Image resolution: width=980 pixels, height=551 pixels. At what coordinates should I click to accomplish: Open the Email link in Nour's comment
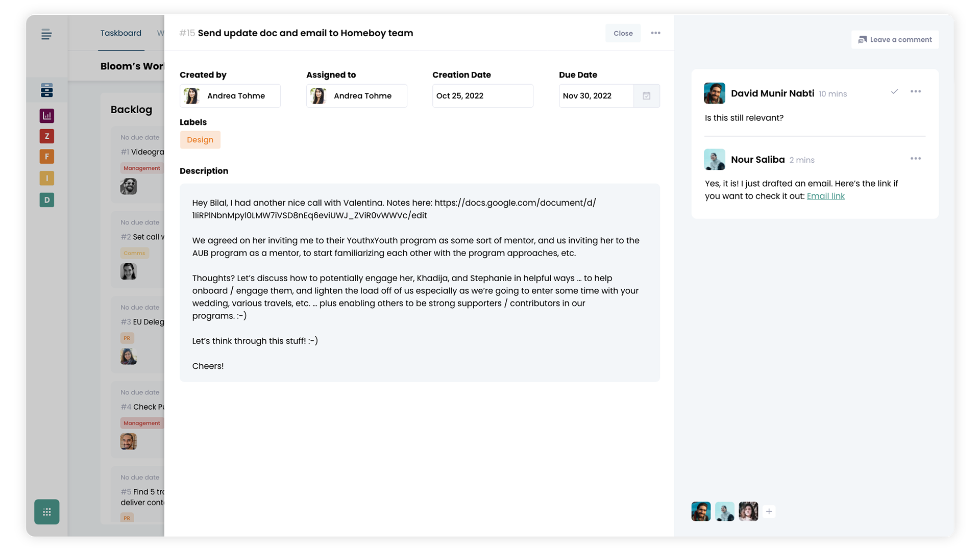825,196
